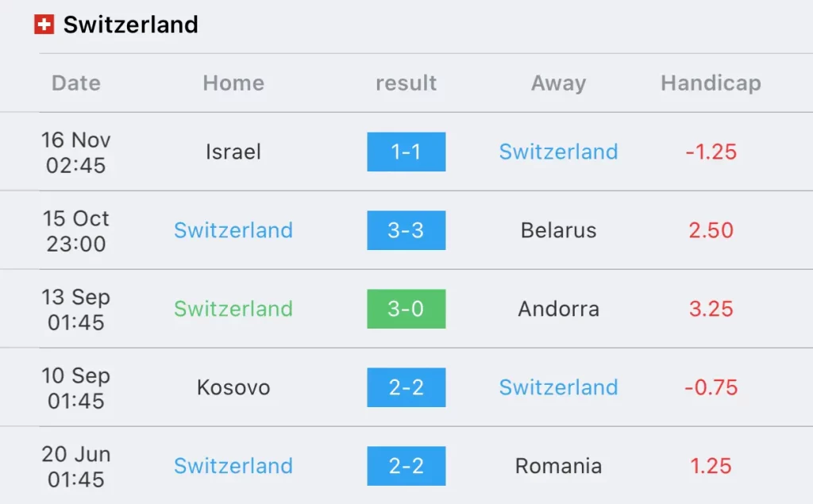
Task: Click the Handicap column header
Action: point(711,83)
